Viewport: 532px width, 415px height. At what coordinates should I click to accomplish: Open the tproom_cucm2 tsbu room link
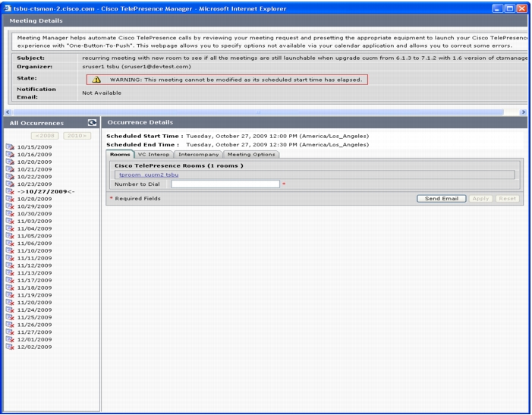149,174
